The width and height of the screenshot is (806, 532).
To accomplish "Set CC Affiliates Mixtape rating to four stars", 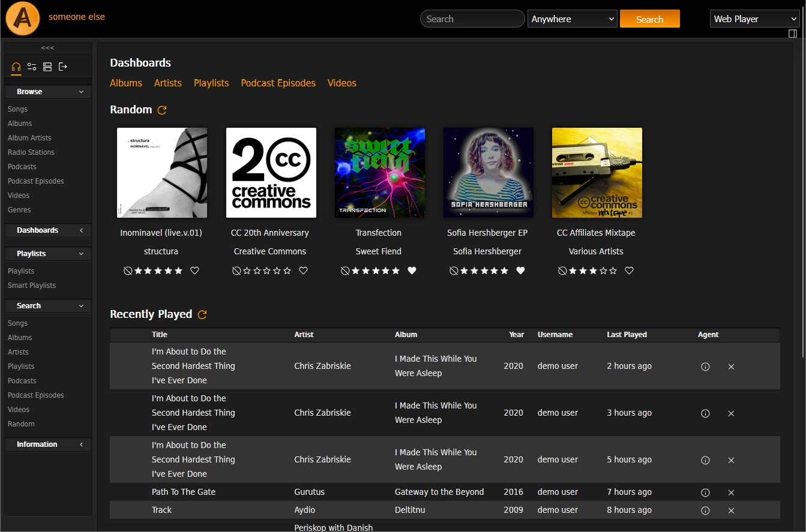I will coord(603,270).
